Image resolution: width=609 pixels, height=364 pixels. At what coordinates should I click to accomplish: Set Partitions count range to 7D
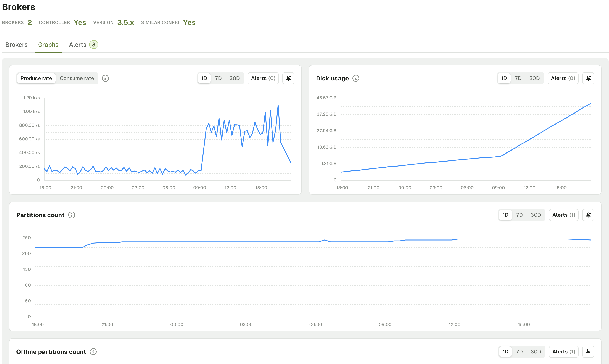519,215
